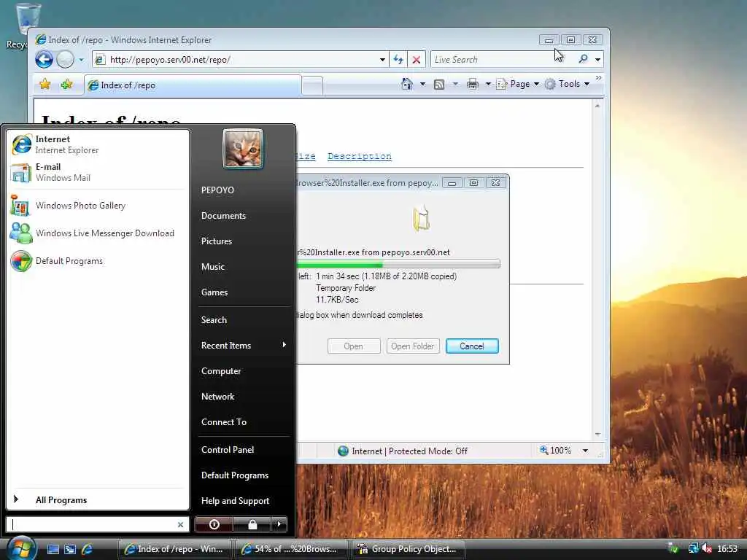This screenshot has height=560, width=747.
Task: Click Show Desktop in Quick Launch
Action: pos(53,550)
